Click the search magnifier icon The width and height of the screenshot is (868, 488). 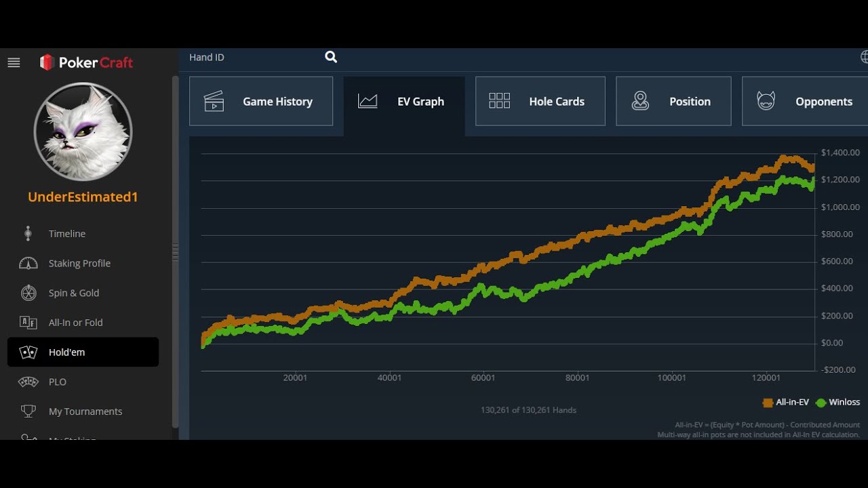(x=331, y=57)
